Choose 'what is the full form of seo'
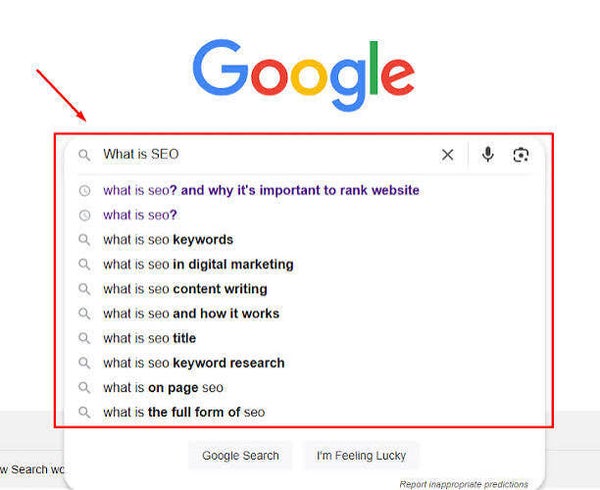Viewport: 600px width, 490px height. click(184, 412)
